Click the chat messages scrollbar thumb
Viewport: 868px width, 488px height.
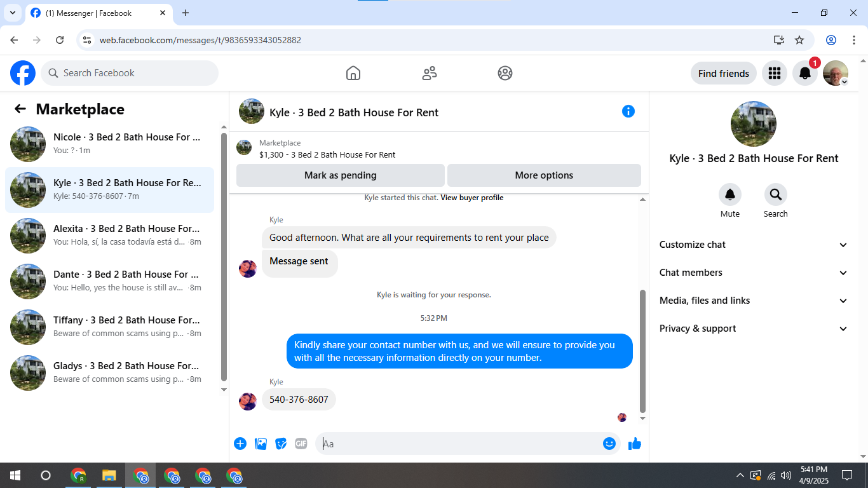click(642, 351)
